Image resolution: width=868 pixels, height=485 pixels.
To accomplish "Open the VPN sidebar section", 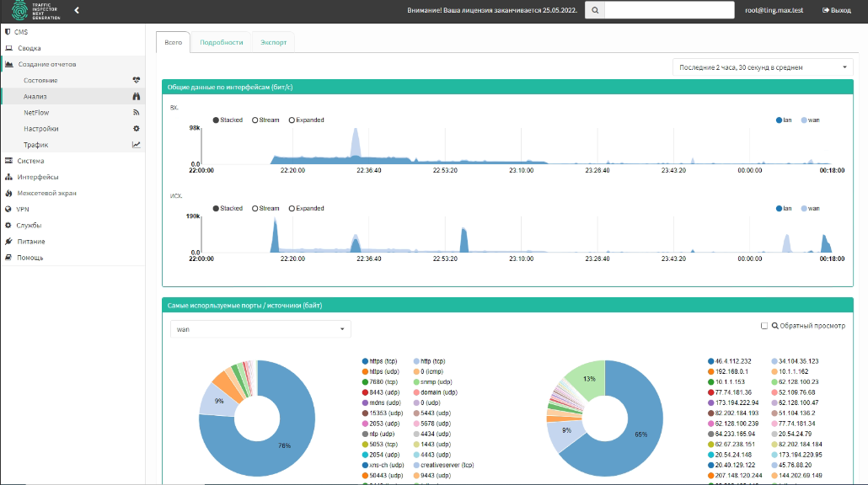I will [x=23, y=209].
